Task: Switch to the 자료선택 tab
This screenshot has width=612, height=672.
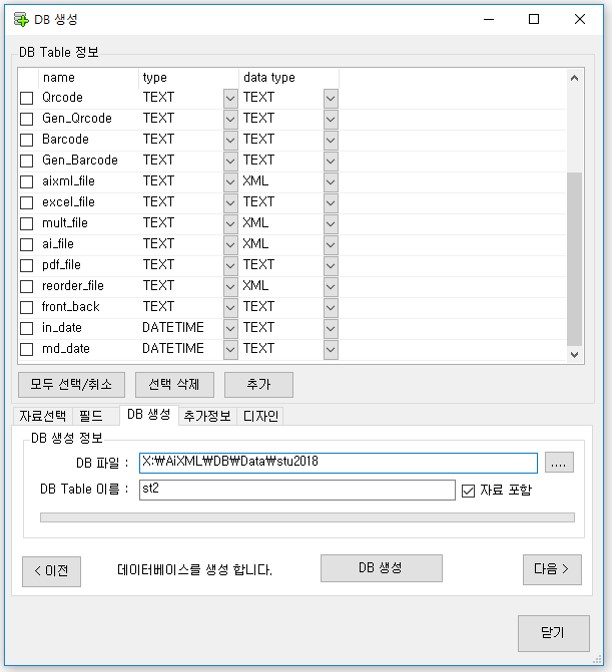Action: tap(42, 416)
